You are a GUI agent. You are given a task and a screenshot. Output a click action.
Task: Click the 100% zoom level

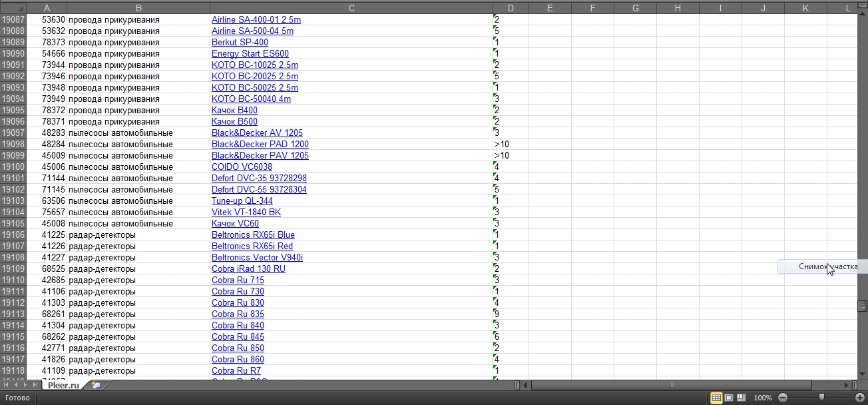(x=762, y=398)
